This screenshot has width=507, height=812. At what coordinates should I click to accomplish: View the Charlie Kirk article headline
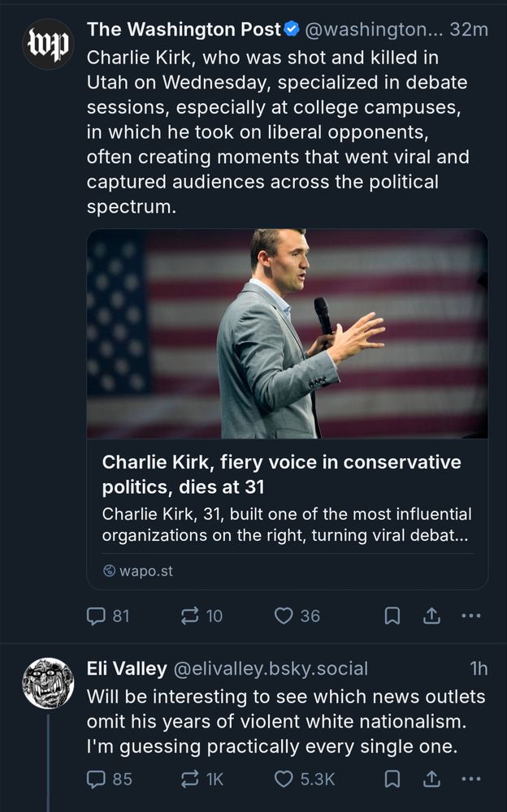[282, 473]
